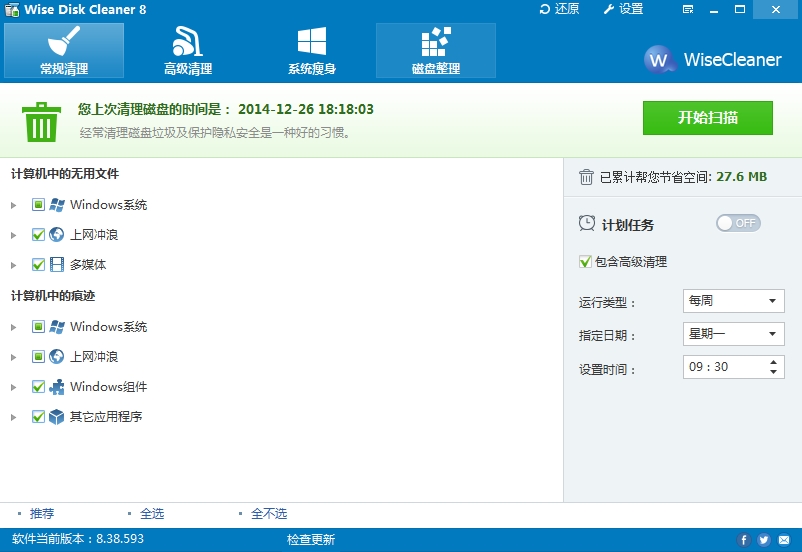Uncheck the Windows组件 checkbox

coord(38,386)
